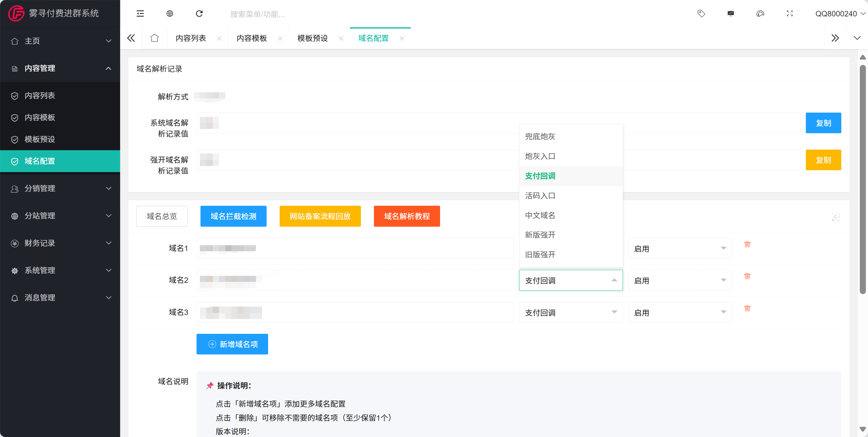Open 域名3 启用 status dropdown
The height and width of the screenshot is (437, 868).
tap(680, 313)
